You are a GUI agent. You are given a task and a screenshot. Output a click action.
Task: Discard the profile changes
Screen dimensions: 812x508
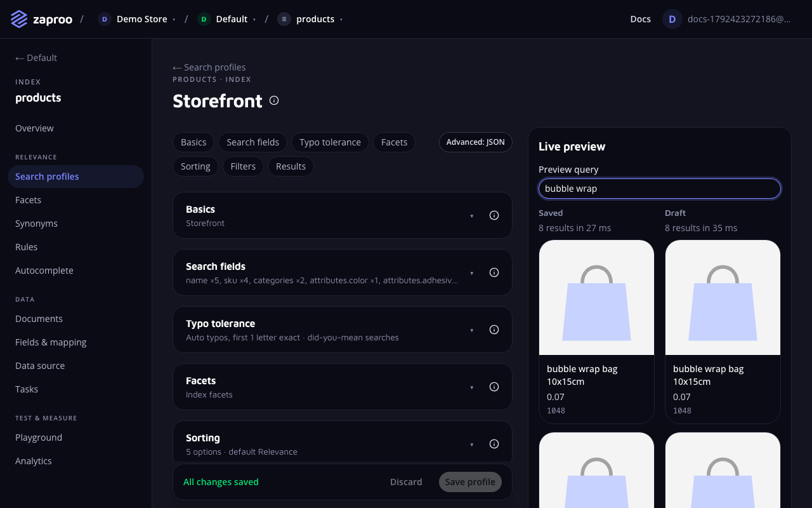pos(406,482)
